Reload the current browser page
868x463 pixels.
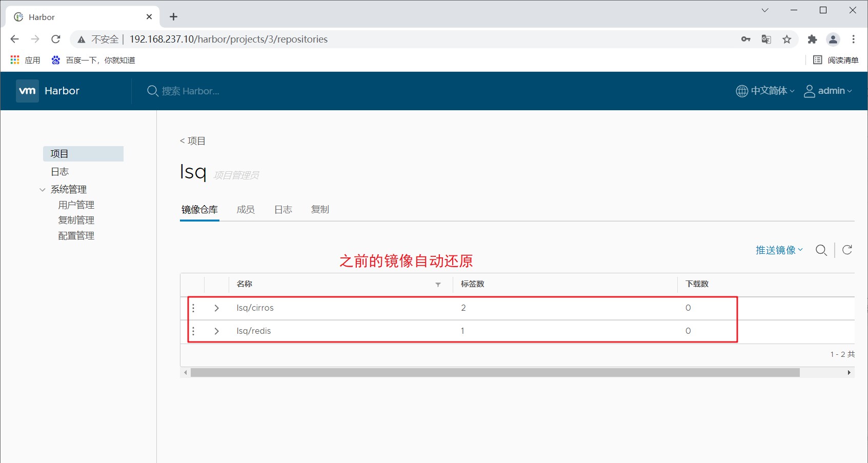coord(56,39)
